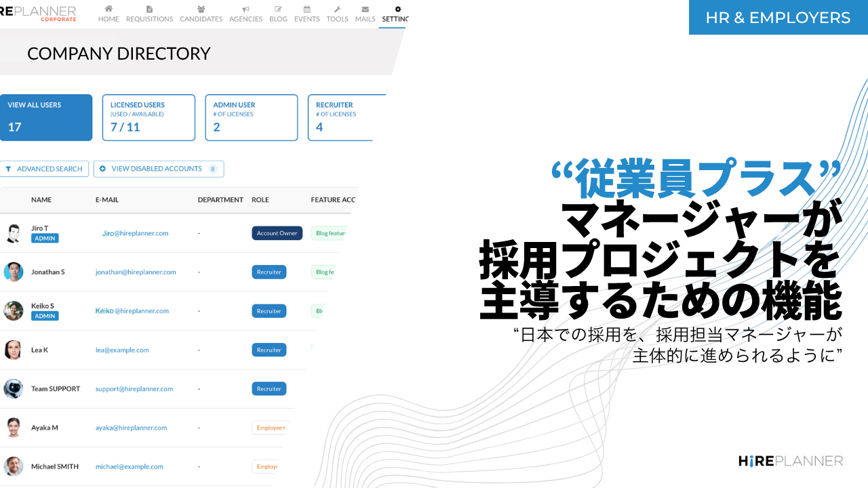Expand the Employee+ dropdown for Ayaka M
This screenshot has width=868, height=488.
click(271, 428)
